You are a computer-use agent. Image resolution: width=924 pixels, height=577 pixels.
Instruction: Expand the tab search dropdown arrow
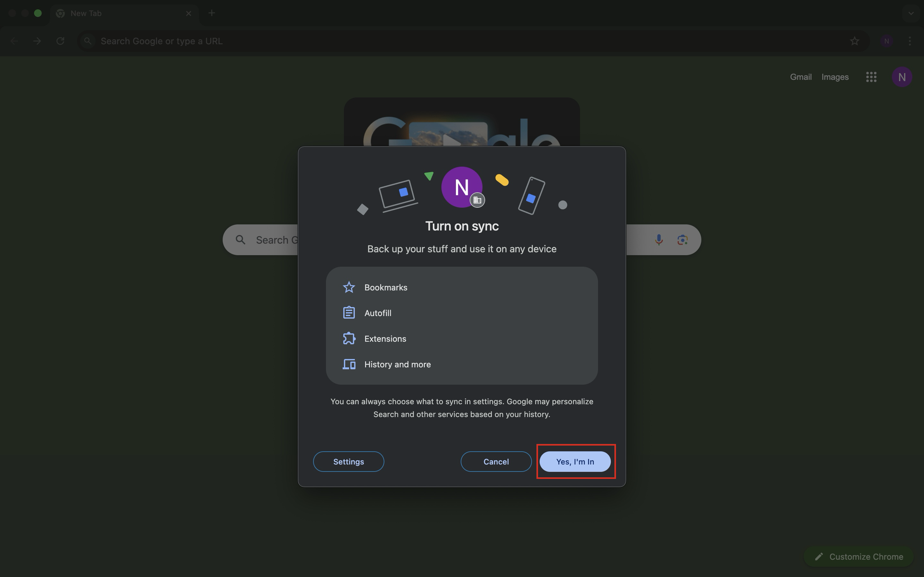click(x=911, y=13)
